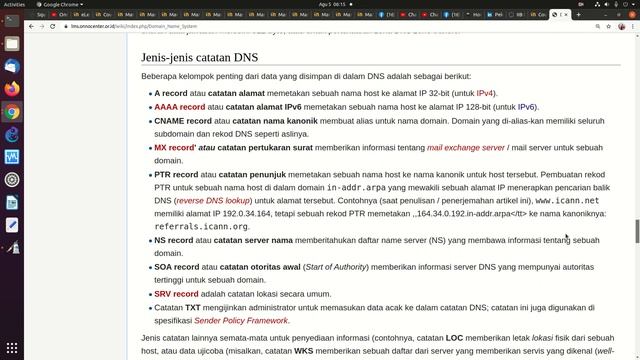Open the text editor pencil icon in dock
This screenshot has height=360, width=640.
click(x=12, y=225)
